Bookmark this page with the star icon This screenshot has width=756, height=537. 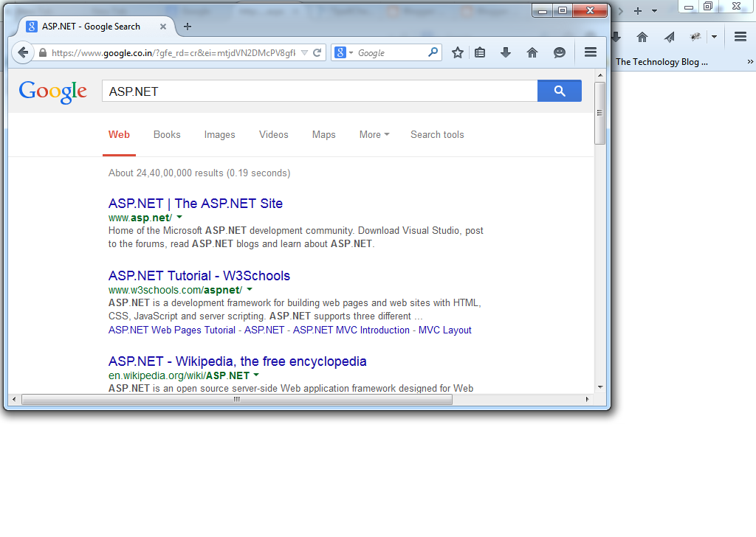458,52
